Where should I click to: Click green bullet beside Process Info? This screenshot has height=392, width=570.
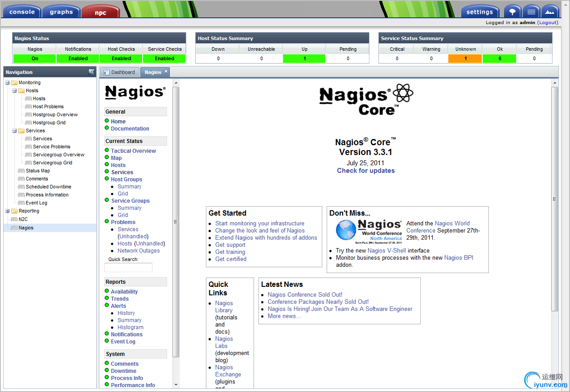107,377
